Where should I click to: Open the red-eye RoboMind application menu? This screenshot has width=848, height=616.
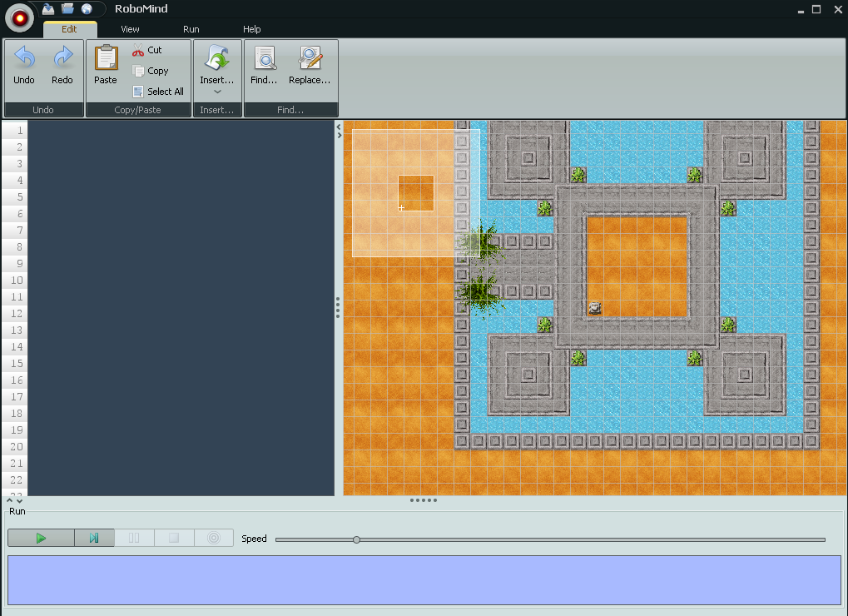tap(19, 18)
